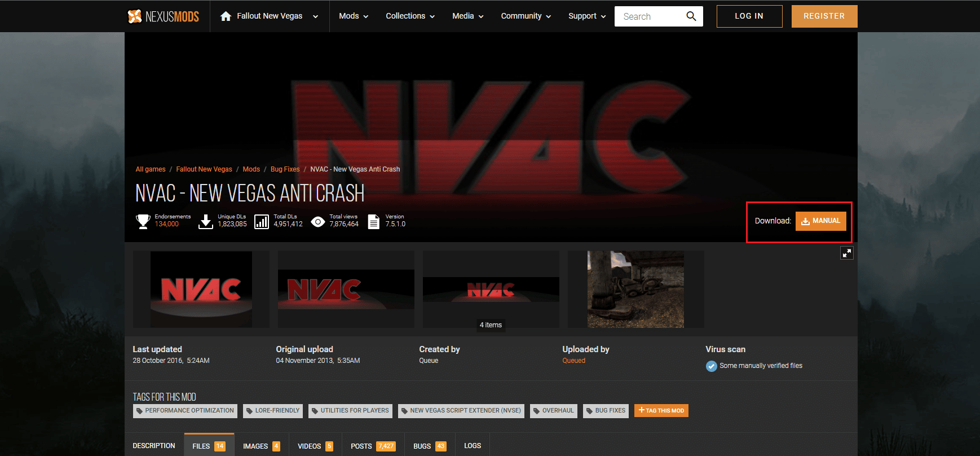Click the Original upload date 04 November 2013
Image resolution: width=980 pixels, height=456 pixels.
[x=318, y=361]
